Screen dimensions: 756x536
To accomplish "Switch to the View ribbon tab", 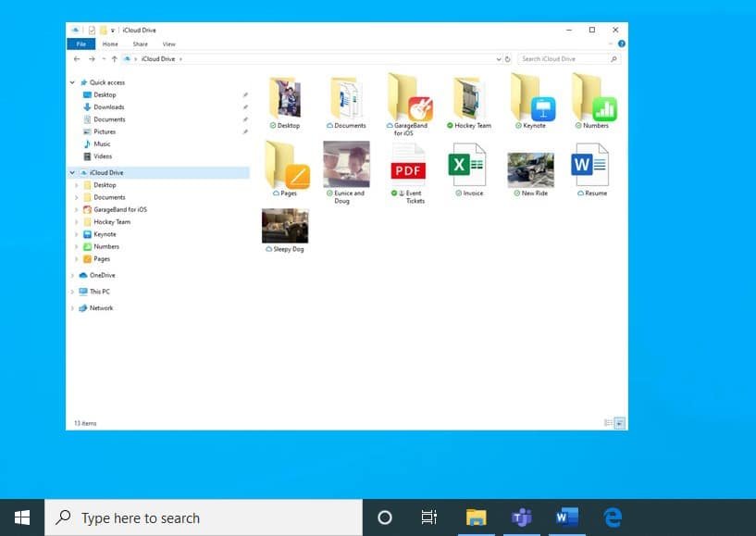I will [x=168, y=44].
